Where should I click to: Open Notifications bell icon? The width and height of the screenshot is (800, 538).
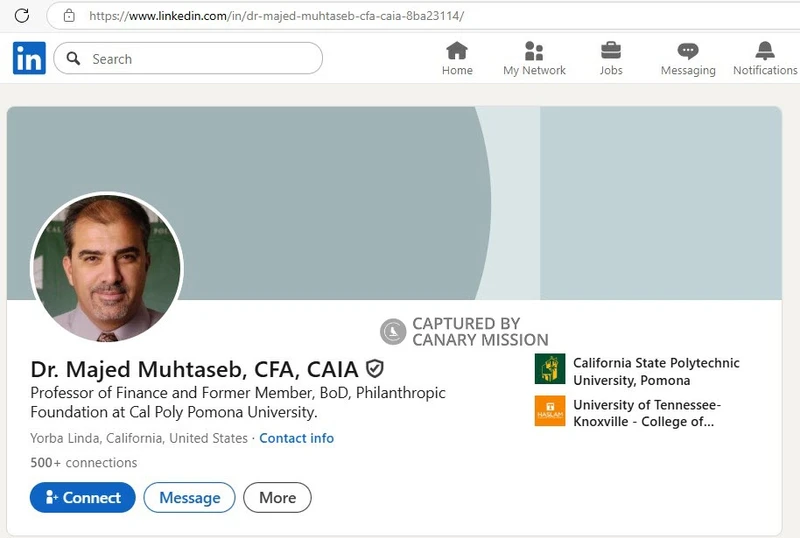[x=765, y=51]
